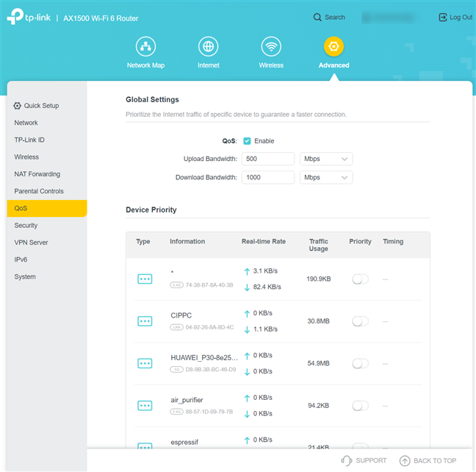Viewport: 476px width, 472px height.
Task: Click the Log Out icon
Action: pos(443,18)
